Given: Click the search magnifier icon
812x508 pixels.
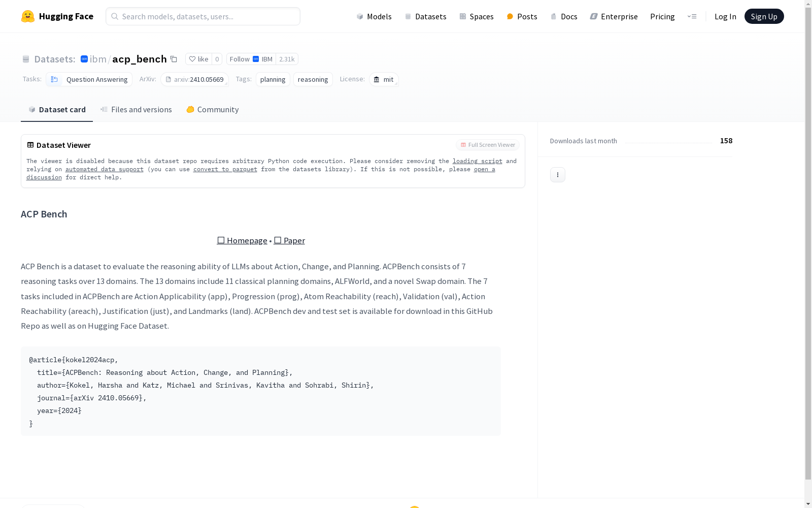Looking at the screenshot, I should pos(115,16).
